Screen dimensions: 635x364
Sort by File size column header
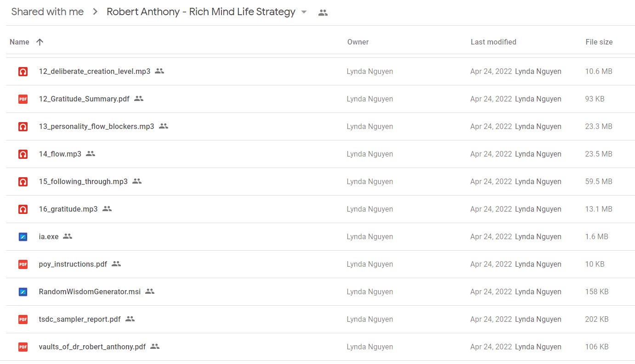[599, 42]
